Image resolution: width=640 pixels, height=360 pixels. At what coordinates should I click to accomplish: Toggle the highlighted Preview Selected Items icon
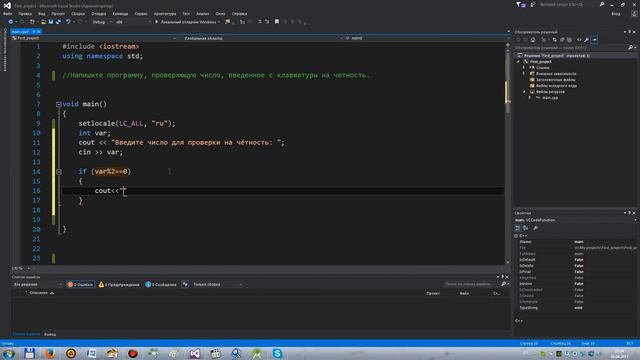(594, 40)
